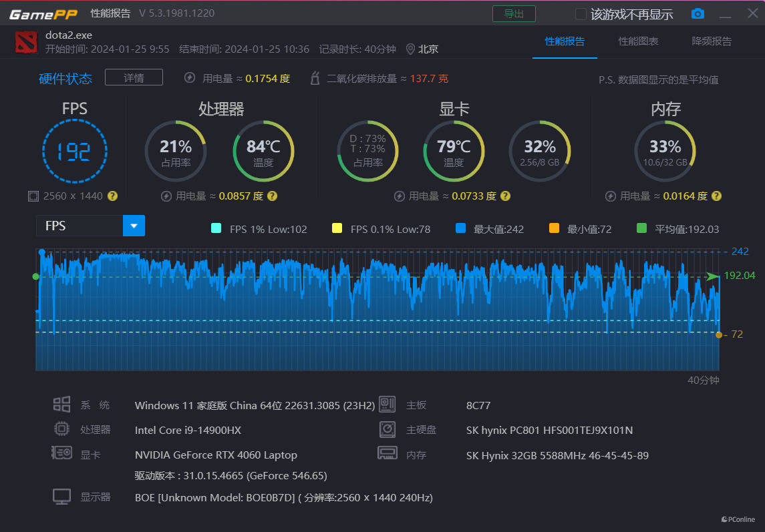Toggle the green average value legend swatch
The width and height of the screenshot is (765, 532).
642,229
